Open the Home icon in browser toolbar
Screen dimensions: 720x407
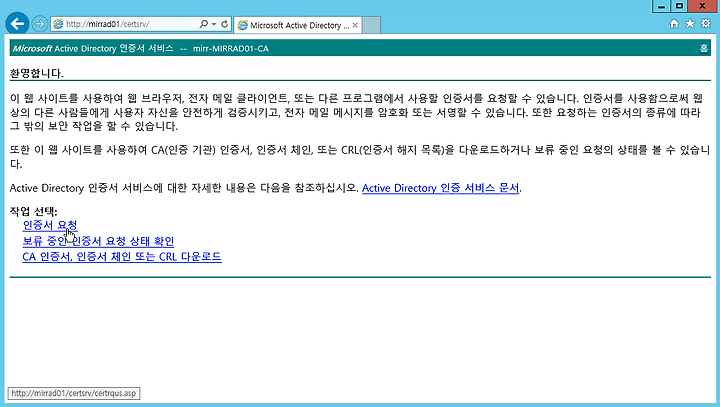(674, 24)
